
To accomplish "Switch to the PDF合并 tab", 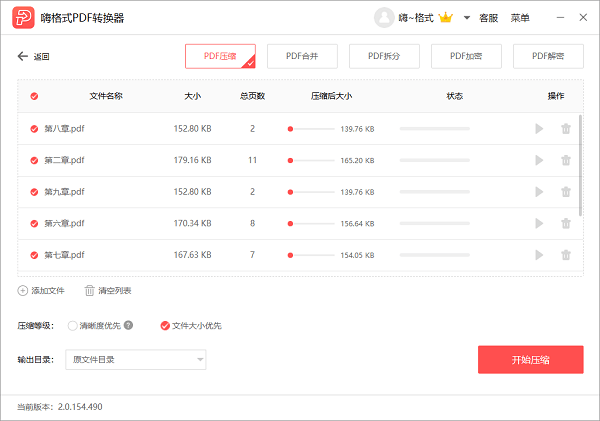I will tap(310, 56).
